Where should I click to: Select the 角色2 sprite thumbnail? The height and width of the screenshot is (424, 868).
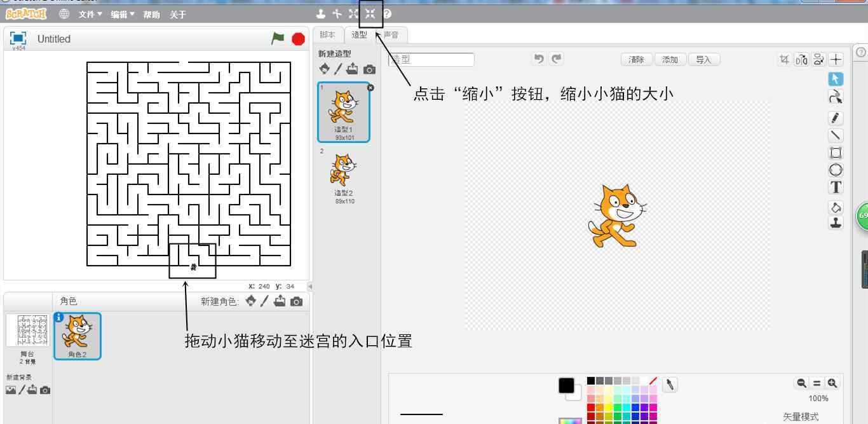click(78, 336)
